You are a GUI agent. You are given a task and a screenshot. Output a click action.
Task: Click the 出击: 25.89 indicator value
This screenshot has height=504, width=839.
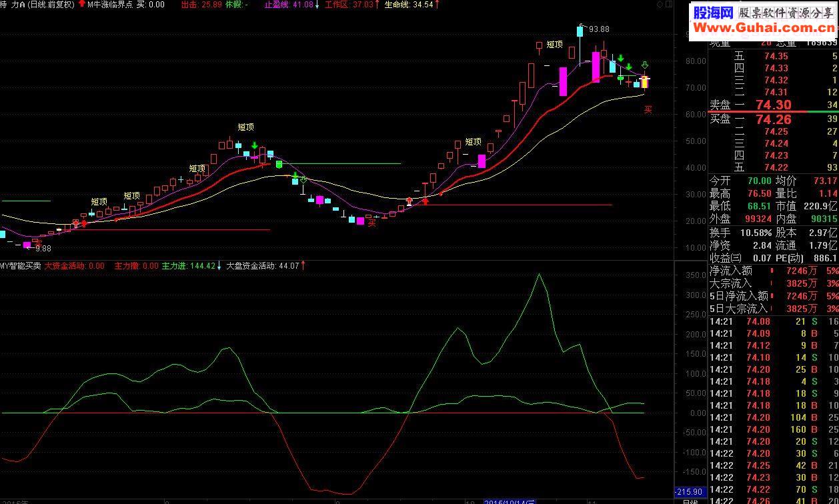coord(201,5)
